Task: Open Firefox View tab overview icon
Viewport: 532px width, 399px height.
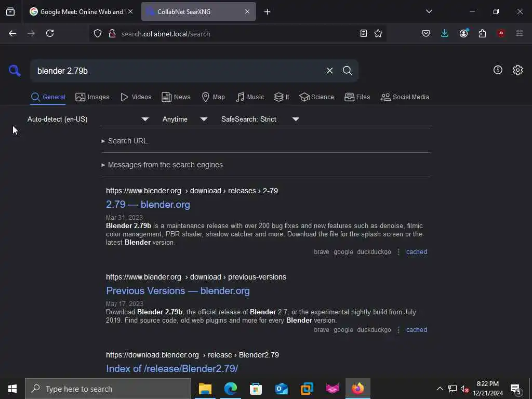Action: pyautogui.click(x=10, y=12)
